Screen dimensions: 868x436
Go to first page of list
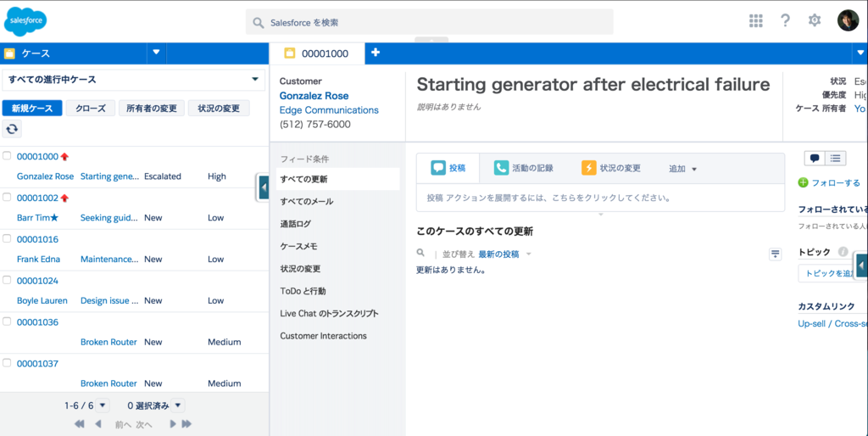[x=79, y=424]
